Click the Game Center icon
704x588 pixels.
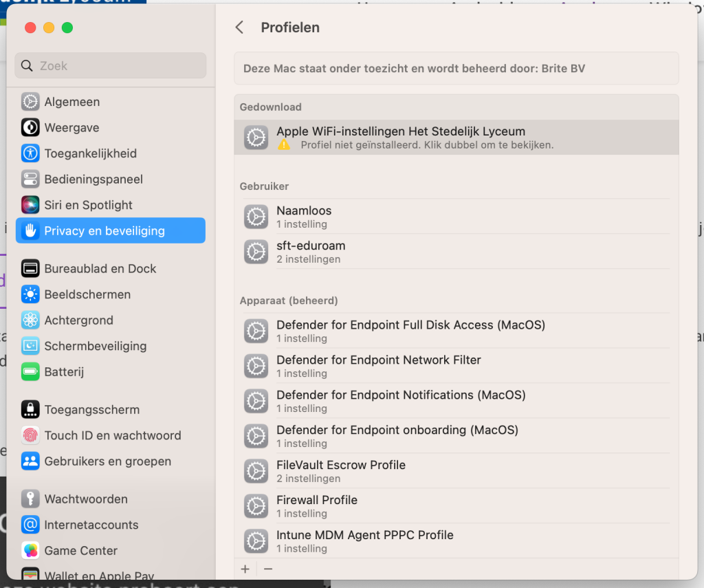pyautogui.click(x=30, y=551)
